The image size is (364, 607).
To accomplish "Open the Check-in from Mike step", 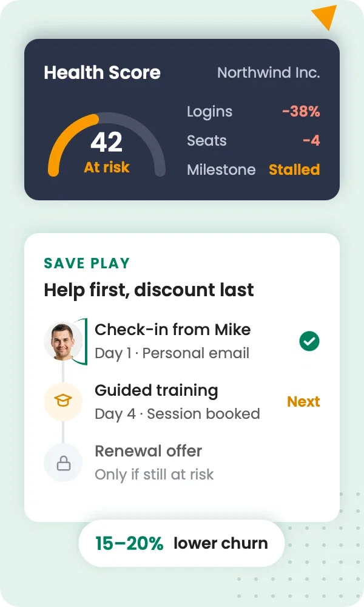I will click(x=182, y=341).
